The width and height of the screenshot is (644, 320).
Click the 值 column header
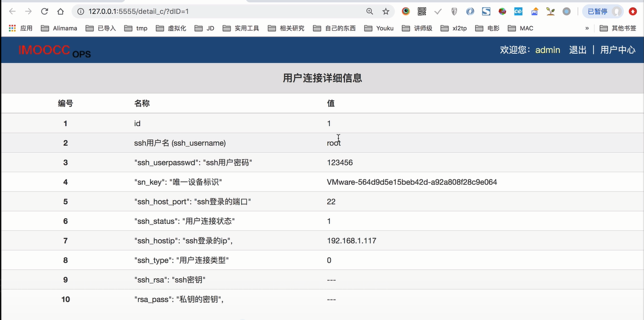tap(331, 103)
